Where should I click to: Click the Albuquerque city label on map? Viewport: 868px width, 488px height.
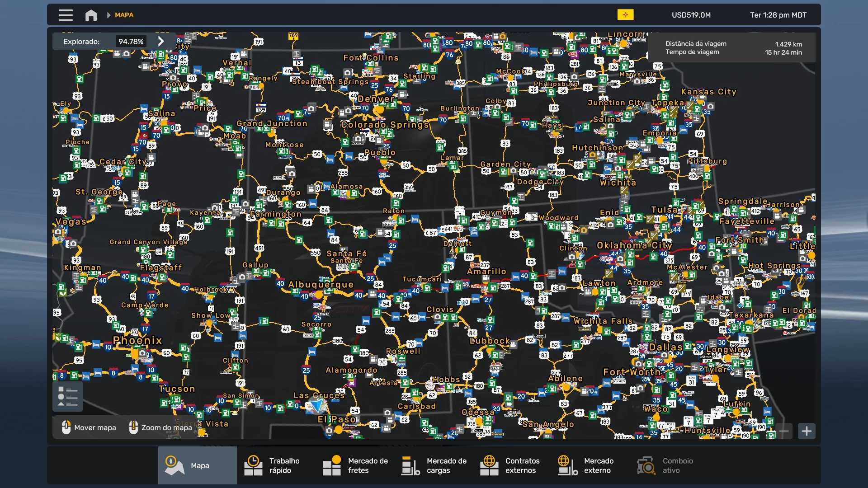tap(321, 284)
